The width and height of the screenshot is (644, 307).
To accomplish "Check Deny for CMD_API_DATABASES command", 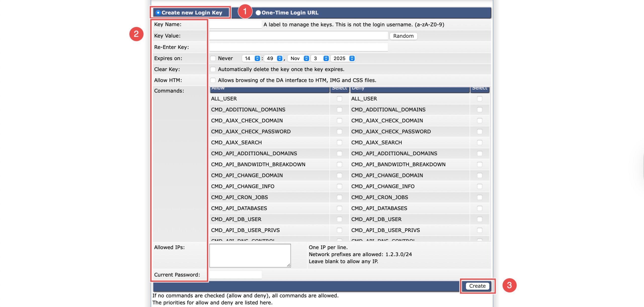I will click(479, 208).
